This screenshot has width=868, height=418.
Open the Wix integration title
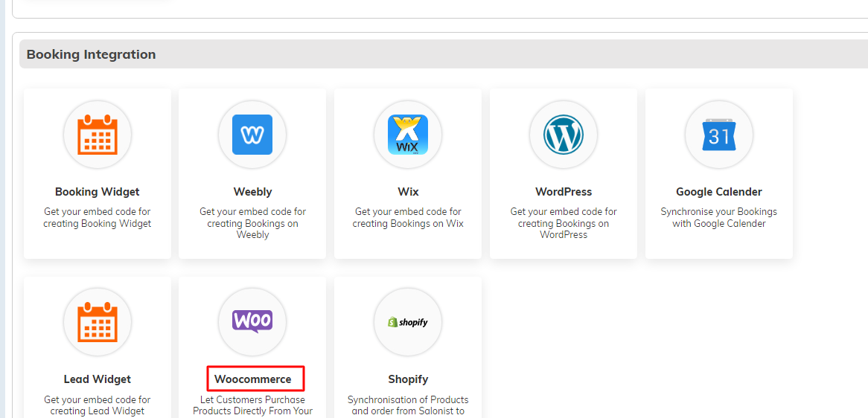pos(408,192)
